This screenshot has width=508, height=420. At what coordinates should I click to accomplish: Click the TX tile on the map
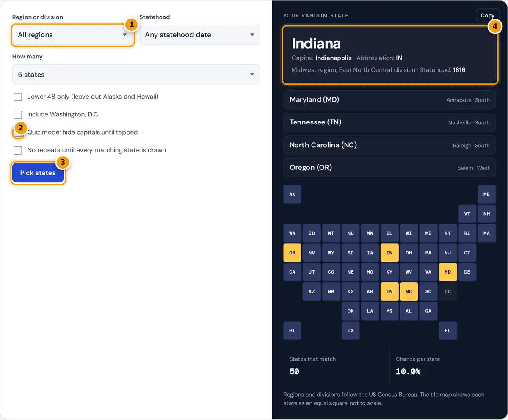pos(351,330)
